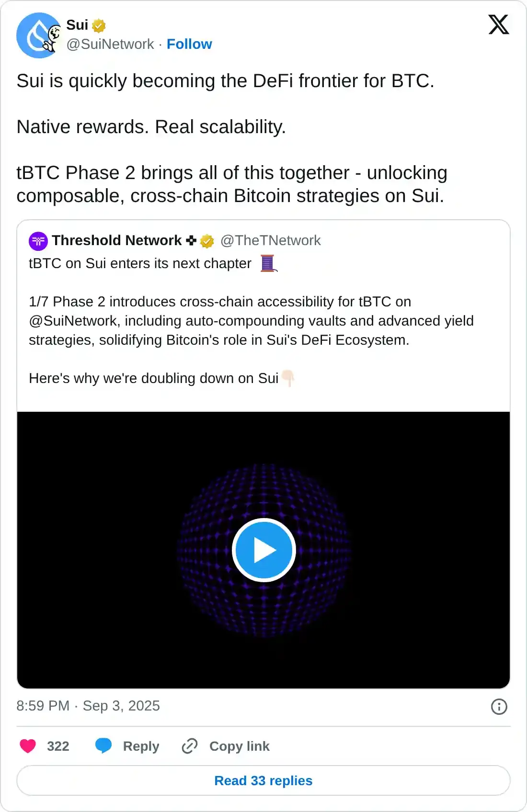Click Threshold Network purple avatar
This screenshot has width=527, height=812.
(x=38, y=241)
